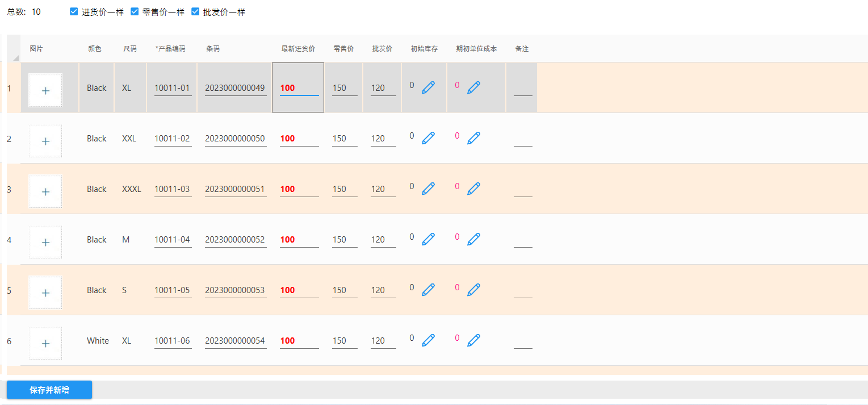Image resolution: width=868 pixels, height=405 pixels.
Task: Edit initial stock for White XL row
Action: click(428, 340)
